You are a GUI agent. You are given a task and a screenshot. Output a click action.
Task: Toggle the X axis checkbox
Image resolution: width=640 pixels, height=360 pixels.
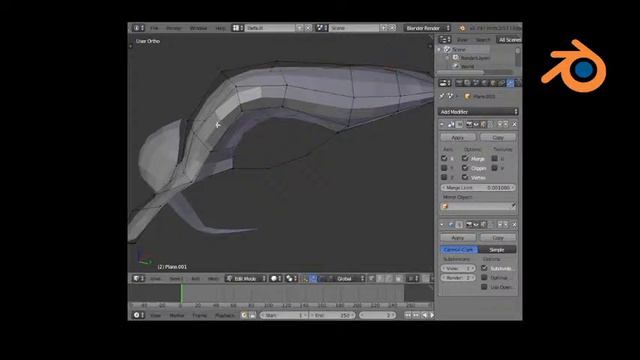click(444, 158)
